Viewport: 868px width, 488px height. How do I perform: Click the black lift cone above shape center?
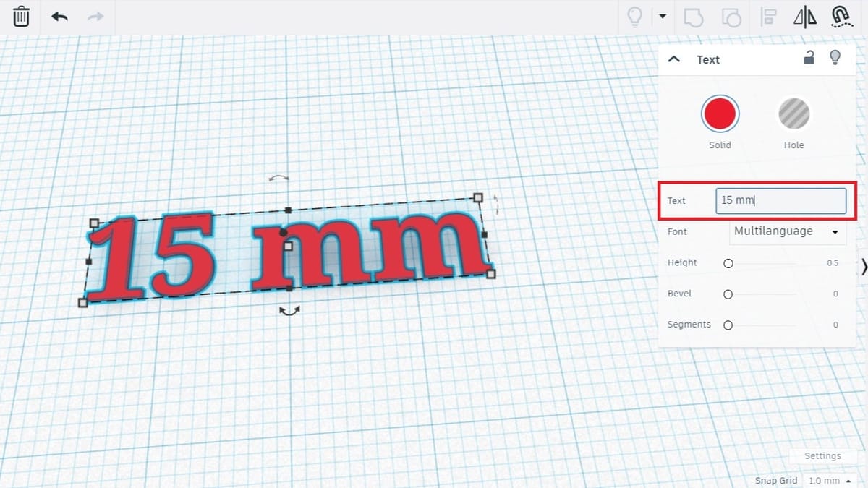283,233
